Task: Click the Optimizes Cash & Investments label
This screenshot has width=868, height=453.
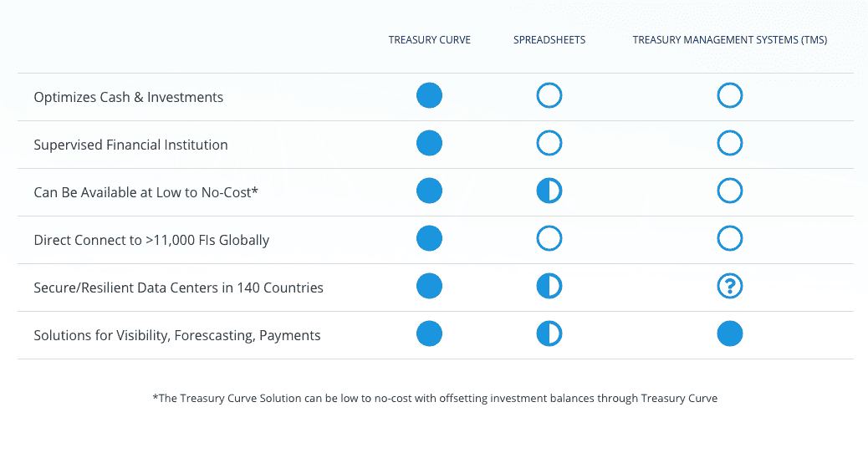Action: [129, 97]
